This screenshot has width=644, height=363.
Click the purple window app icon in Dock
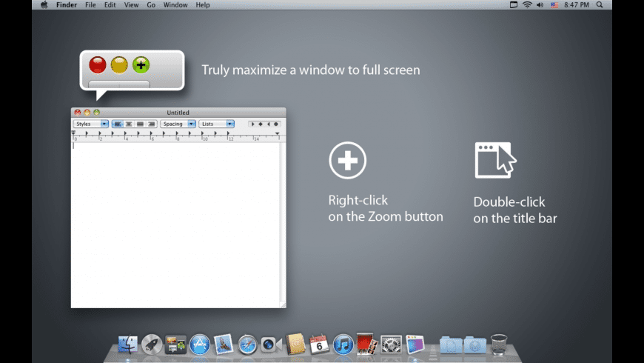415,344
